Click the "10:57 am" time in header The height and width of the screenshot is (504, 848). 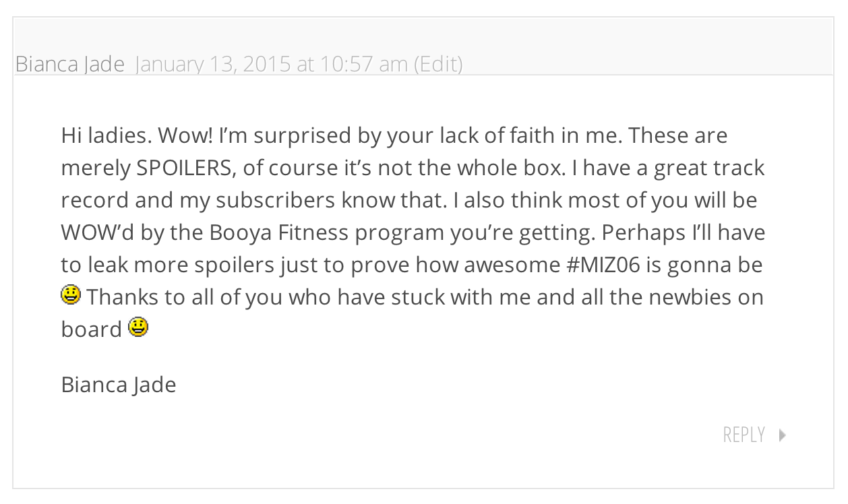pyautogui.click(x=364, y=64)
